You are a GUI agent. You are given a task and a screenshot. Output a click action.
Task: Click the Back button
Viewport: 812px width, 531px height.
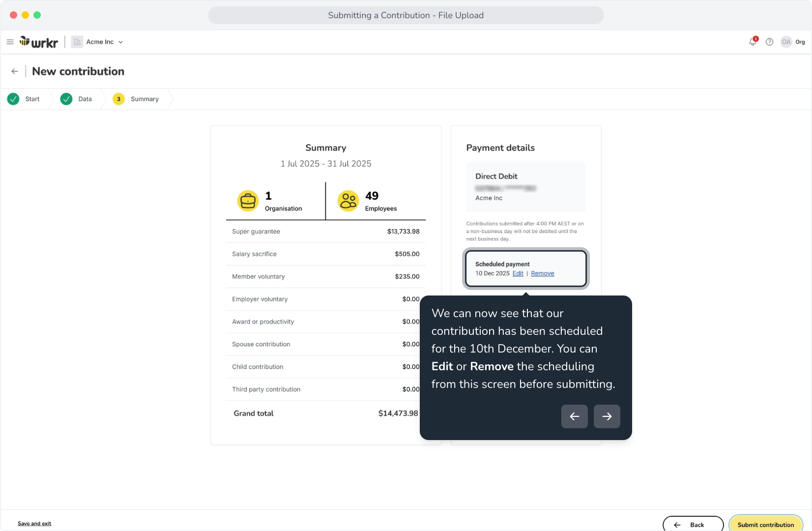[x=693, y=524]
